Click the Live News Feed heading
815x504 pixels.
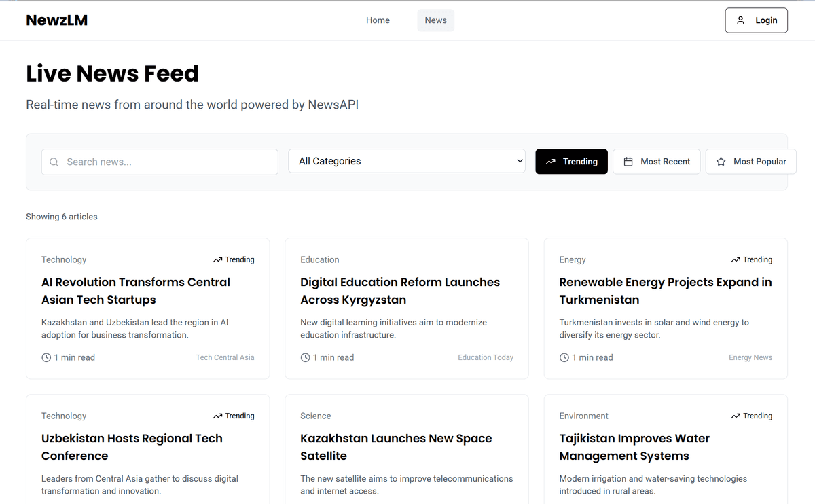113,73
